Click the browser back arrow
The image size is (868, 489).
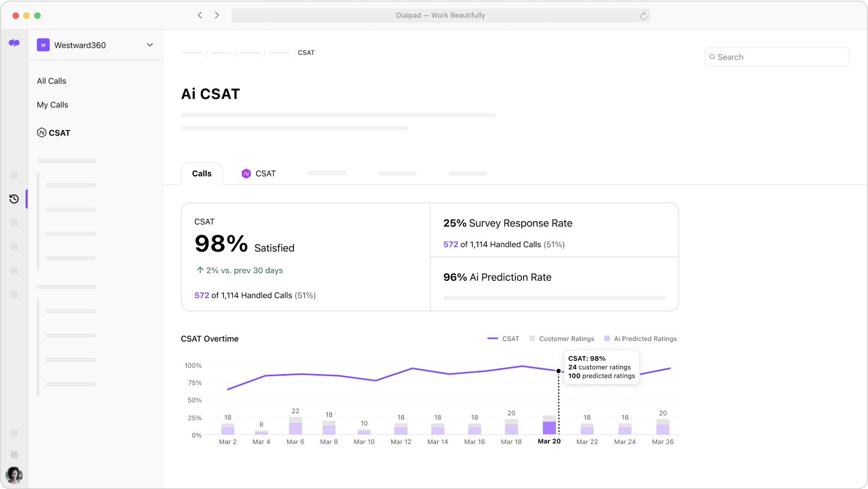[x=200, y=15]
